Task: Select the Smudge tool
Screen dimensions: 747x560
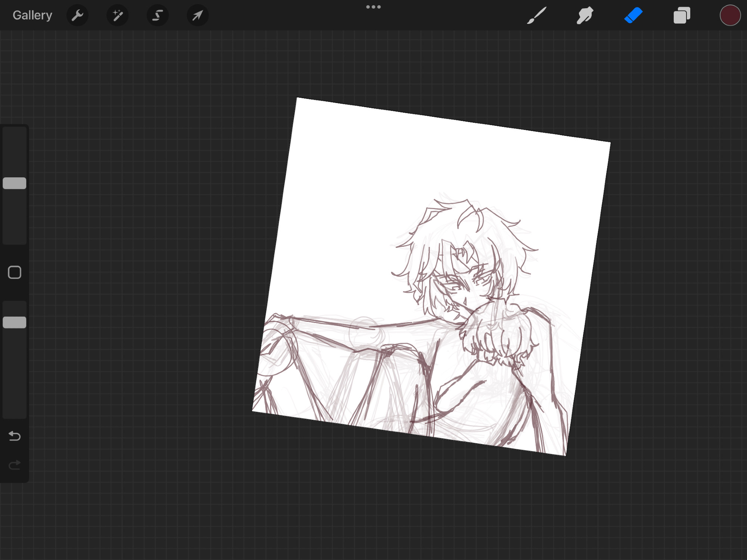Action: 585,15
